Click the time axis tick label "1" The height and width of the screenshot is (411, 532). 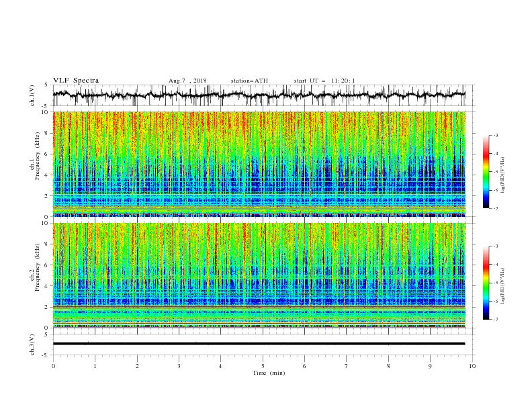click(x=95, y=366)
